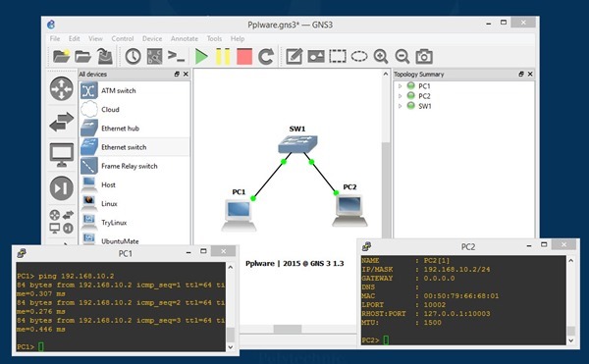The height and width of the screenshot is (364, 589).
Task: Open the Device menu
Action: 152,38
